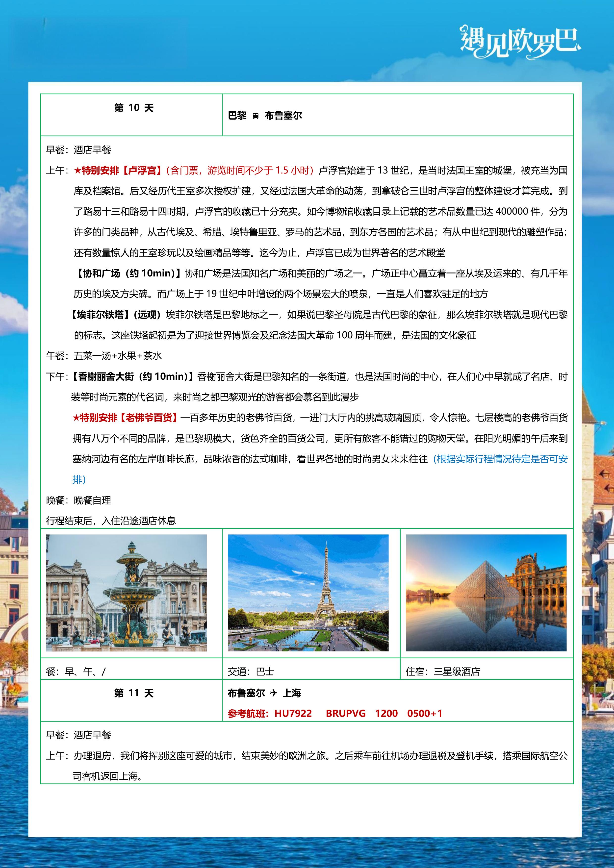Viewport: 614px width, 868px height.
Task: Click the airplane icon between 布鲁塞尔 and 上海
Action: tap(274, 693)
